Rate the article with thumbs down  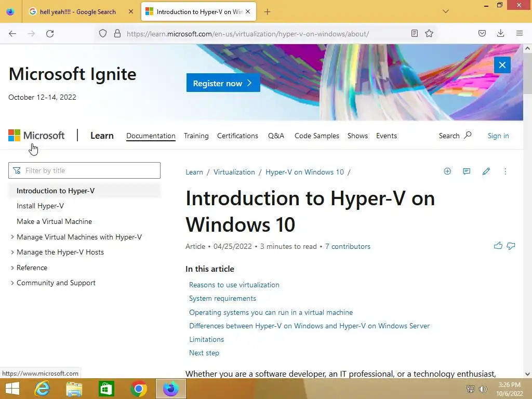pos(511,246)
